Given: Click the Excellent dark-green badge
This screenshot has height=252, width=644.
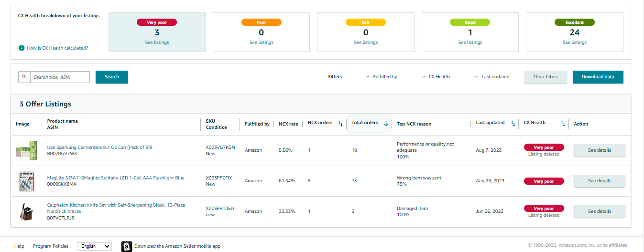Looking at the screenshot, I should (575, 22).
